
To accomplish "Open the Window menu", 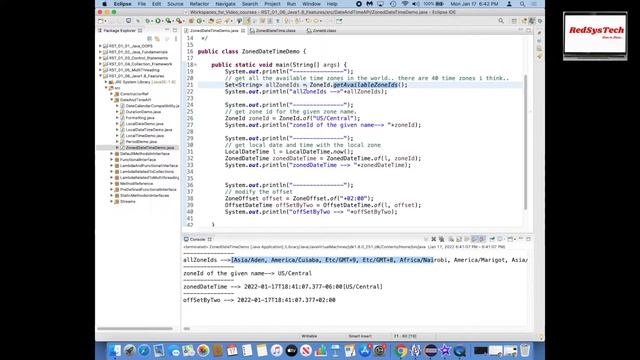I will [311, 4].
